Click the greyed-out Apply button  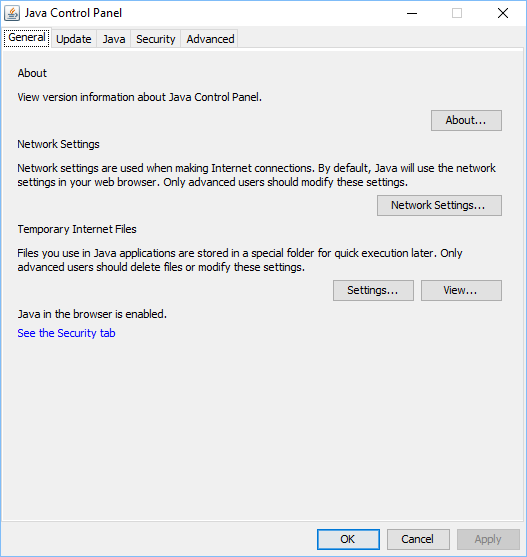coord(488,539)
